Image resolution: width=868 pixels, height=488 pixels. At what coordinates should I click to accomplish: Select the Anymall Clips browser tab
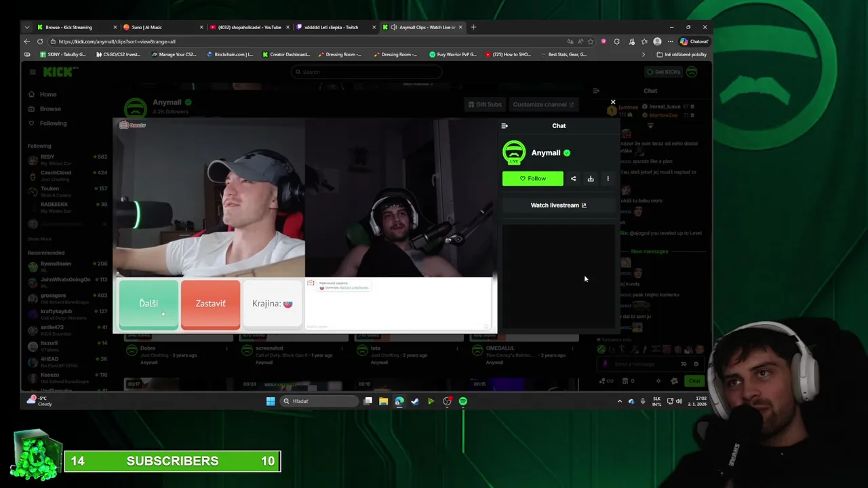[x=422, y=27]
